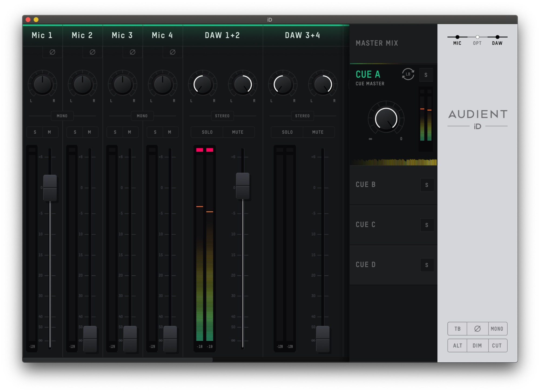Image resolution: width=540 pixels, height=392 pixels.
Task: Solo the DAW 1+2 channel
Action: coord(207,132)
